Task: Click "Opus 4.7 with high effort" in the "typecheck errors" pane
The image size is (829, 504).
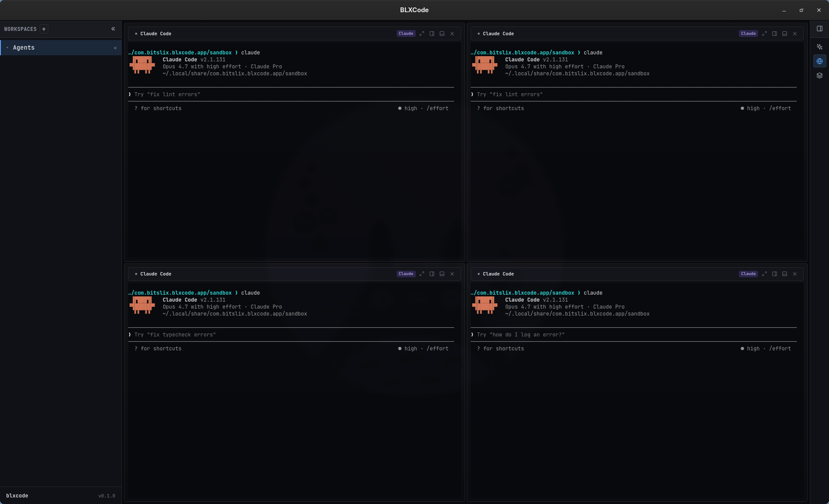Action: [x=202, y=307]
